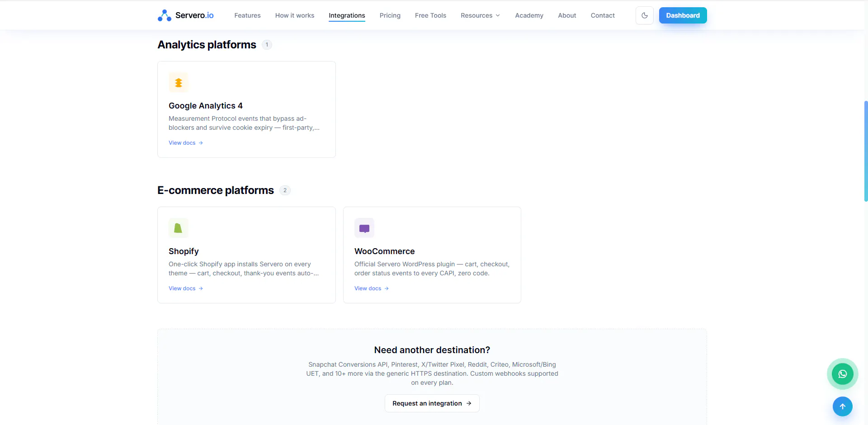Click the scroll-to-top arrow button
Screen dimensions: 868x425
843,406
